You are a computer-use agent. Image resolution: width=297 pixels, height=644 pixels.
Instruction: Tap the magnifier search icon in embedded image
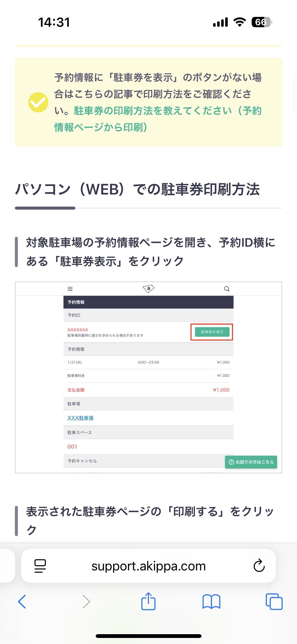click(227, 289)
